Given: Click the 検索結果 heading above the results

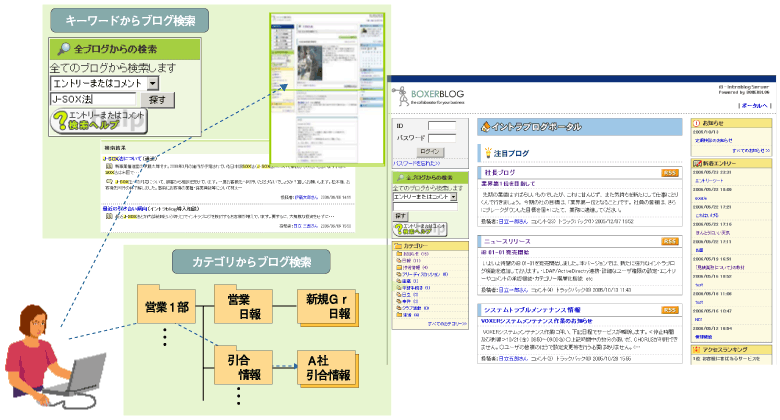Looking at the screenshot, I should [x=114, y=148].
